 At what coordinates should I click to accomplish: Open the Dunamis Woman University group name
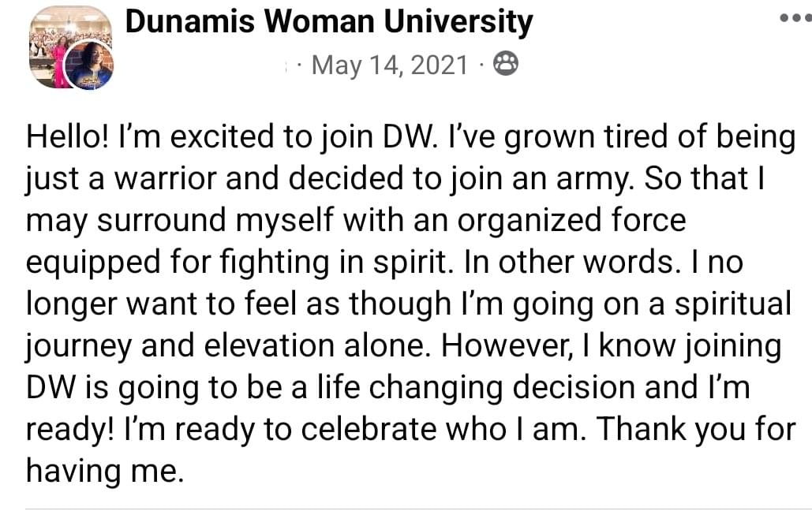(x=329, y=22)
